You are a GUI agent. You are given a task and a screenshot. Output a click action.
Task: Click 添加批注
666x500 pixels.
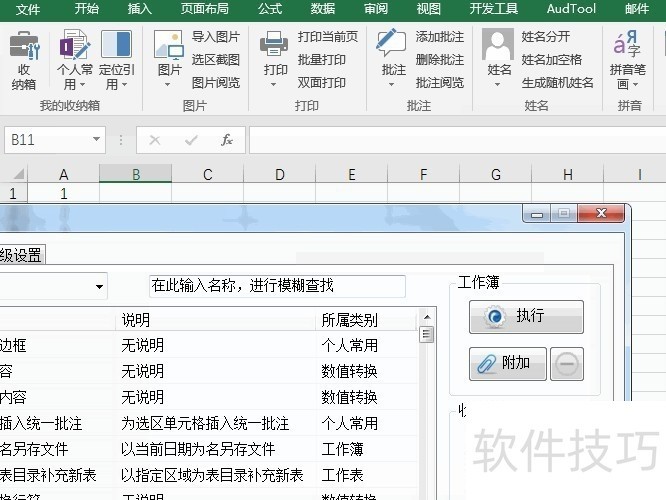pos(440,37)
